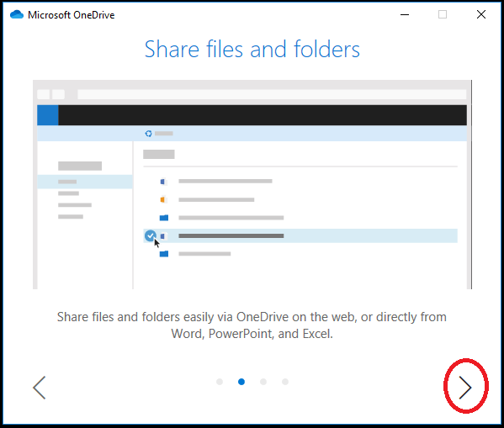This screenshot has height=428, width=504.
Task: Select the active second page dot
Action: pyautogui.click(x=241, y=382)
